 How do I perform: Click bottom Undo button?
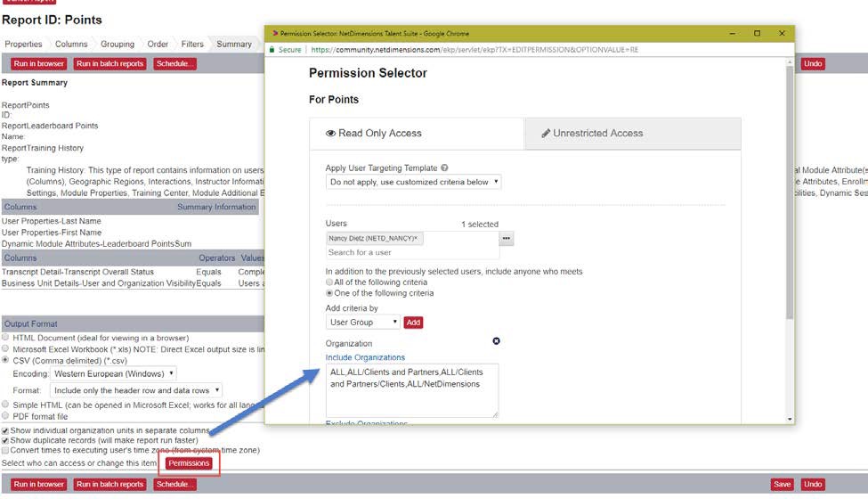coord(813,484)
